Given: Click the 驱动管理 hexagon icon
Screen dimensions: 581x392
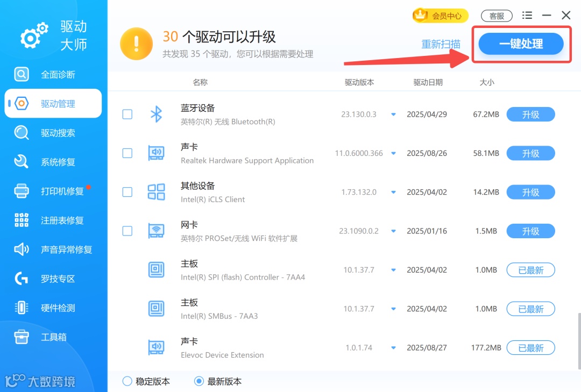Looking at the screenshot, I should tap(22, 103).
